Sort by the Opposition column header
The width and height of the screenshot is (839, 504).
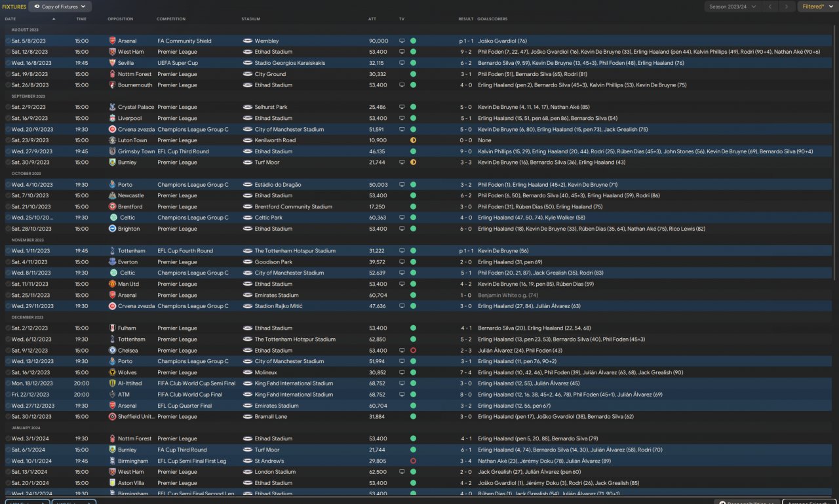pyautogui.click(x=121, y=19)
